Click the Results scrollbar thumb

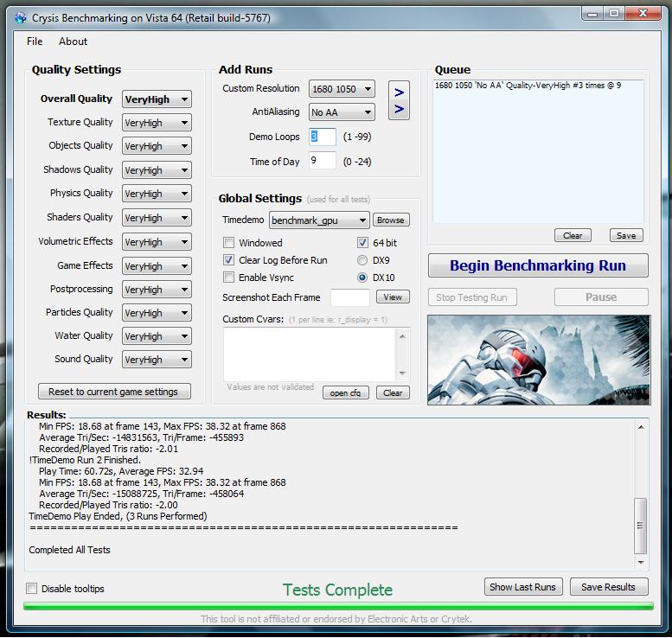coord(640,526)
